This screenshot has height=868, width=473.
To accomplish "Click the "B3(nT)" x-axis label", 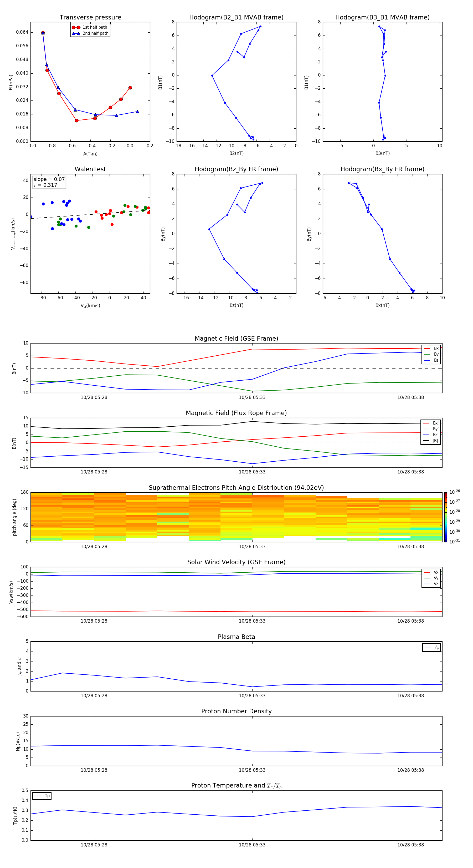I will tap(382, 153).
